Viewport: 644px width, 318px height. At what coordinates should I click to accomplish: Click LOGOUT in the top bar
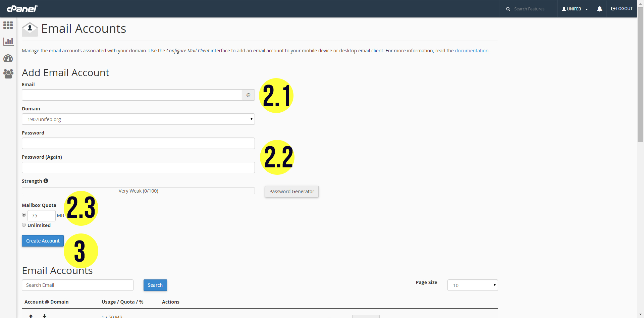coord(622,9)
